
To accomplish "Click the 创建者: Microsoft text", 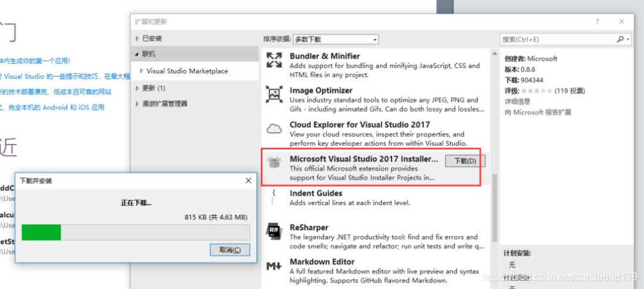I will click(x=531, y=59).
